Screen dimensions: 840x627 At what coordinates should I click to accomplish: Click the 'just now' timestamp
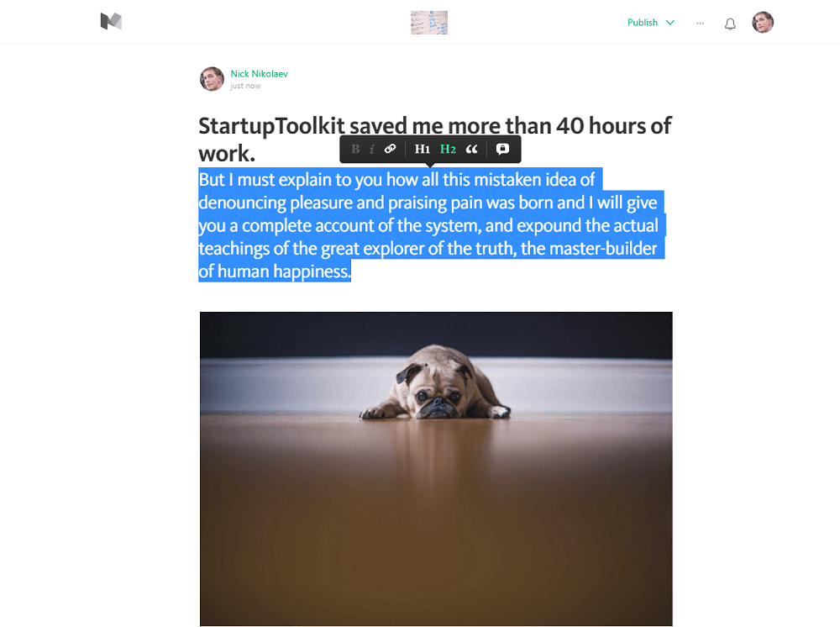tap(245, 86)
